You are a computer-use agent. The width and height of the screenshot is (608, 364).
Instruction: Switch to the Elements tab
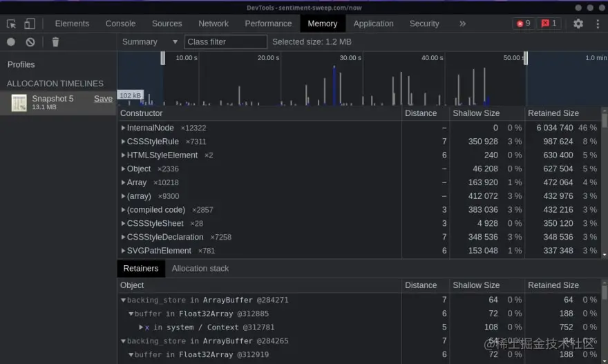coord(72,23)
